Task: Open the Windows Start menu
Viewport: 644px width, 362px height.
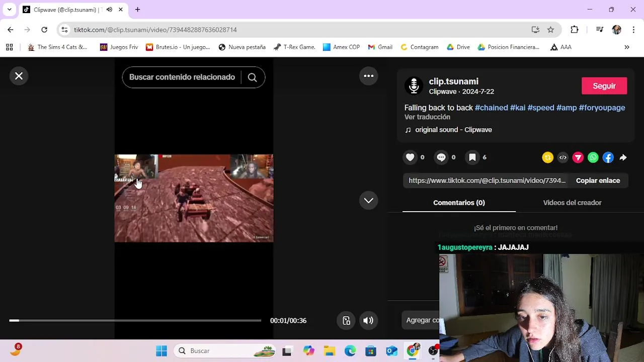Action: pyautogui.click(x=162, y=351)
